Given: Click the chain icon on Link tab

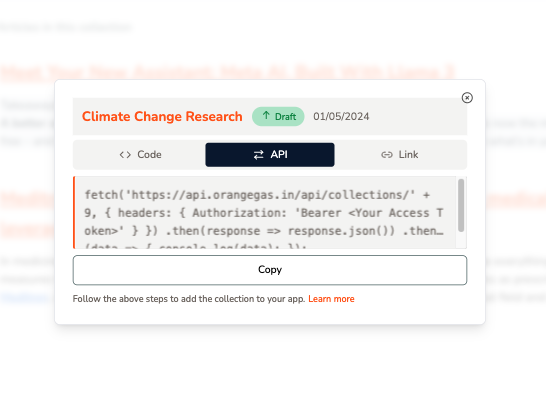Looking at the screenshot, I should 387,155.
